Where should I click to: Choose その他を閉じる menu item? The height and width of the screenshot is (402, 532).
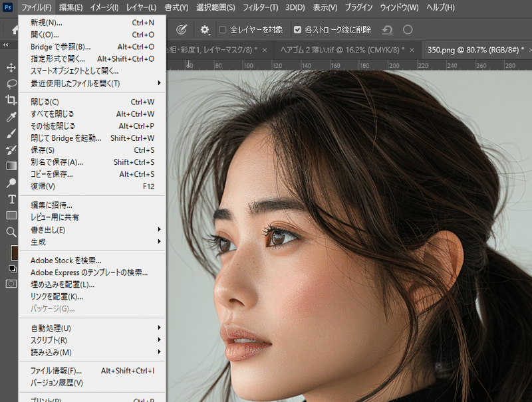(x=92, y=126)
